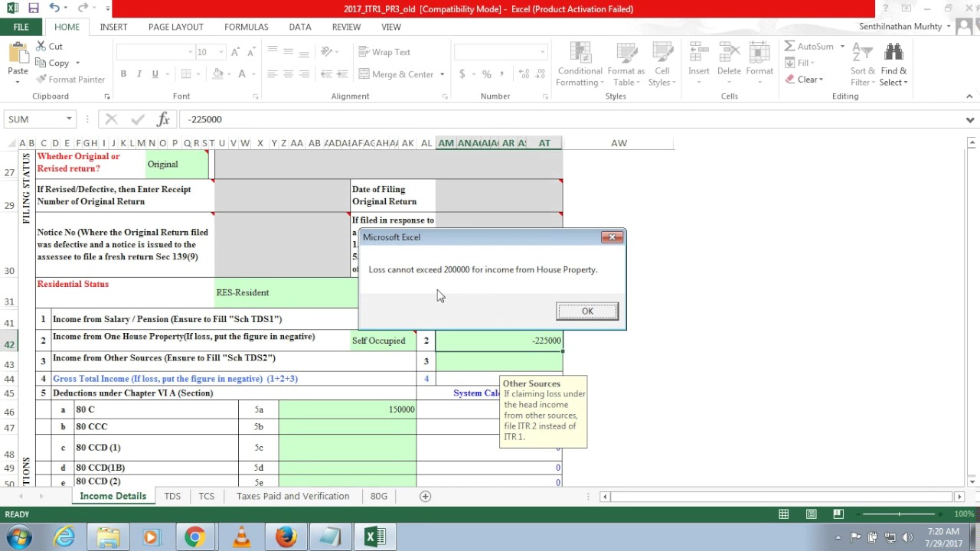This screenshot has width=980, height=551.
Task: Click the Save icon in quick access toolbar
Action: coord(33,8)
